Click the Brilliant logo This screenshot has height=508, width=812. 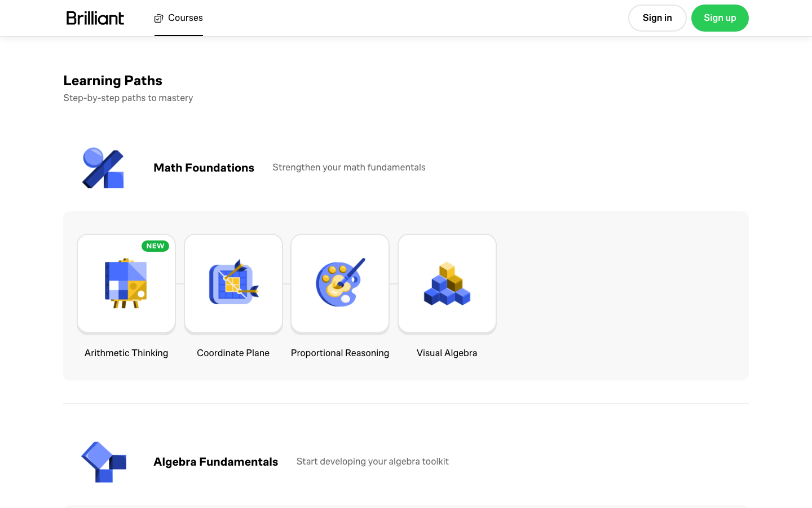pos(95,18)
